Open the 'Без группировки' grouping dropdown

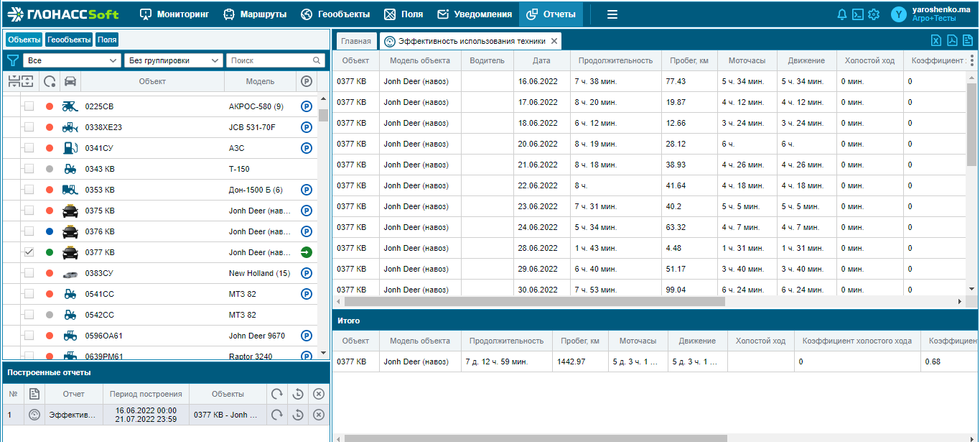[173, 61]
